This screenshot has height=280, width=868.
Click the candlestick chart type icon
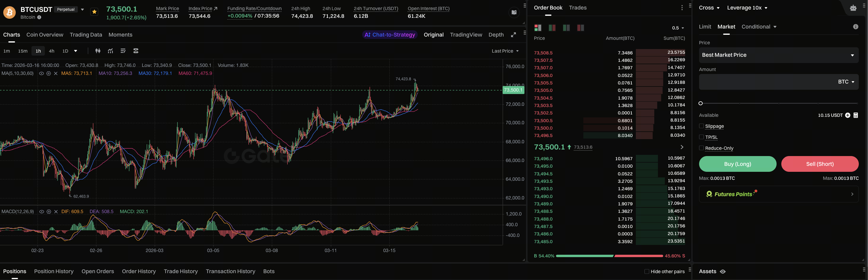[98, 51]
